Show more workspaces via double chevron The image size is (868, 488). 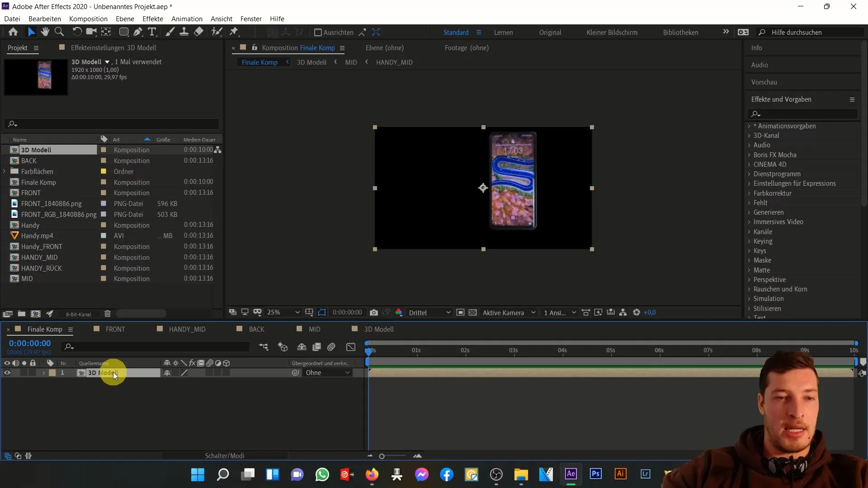click(x=726, y=32)
